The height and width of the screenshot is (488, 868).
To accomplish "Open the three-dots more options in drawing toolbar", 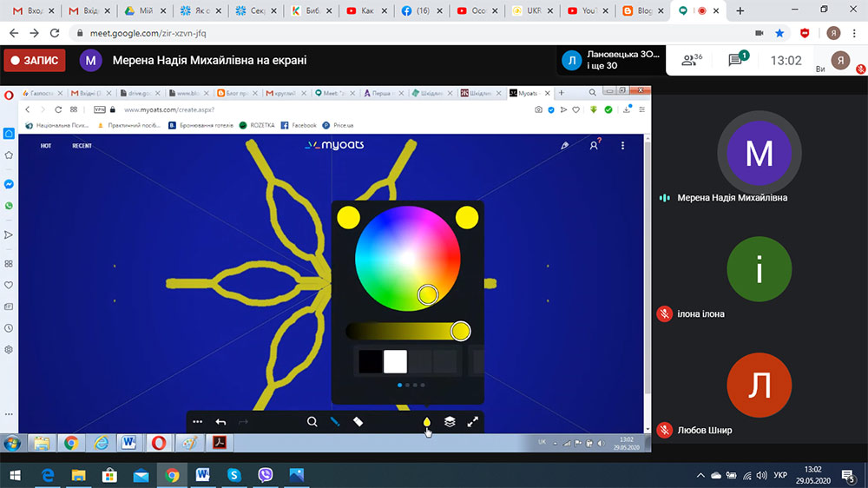I will point(198,422).
